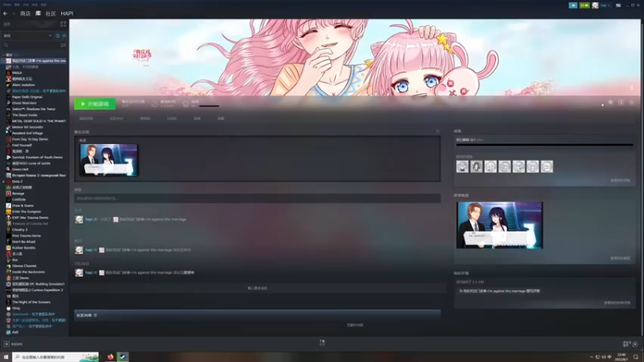The image size is (644, 362).
Task: Select The Night of the Scissors
Action: [x=31, y=302]
